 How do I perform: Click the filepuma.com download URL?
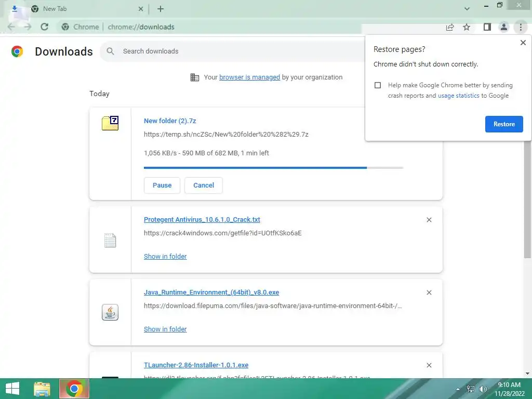pyautogui.click(x=273, y=305)
